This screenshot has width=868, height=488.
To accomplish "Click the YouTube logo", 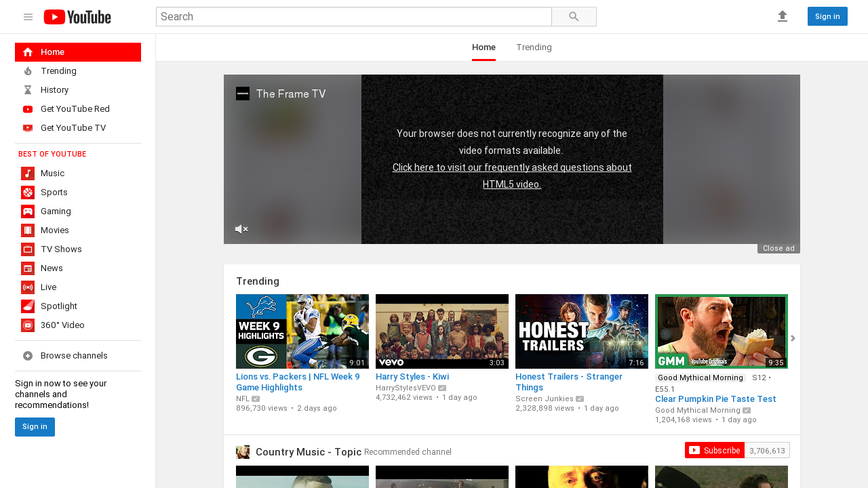I will pos(77,17).
